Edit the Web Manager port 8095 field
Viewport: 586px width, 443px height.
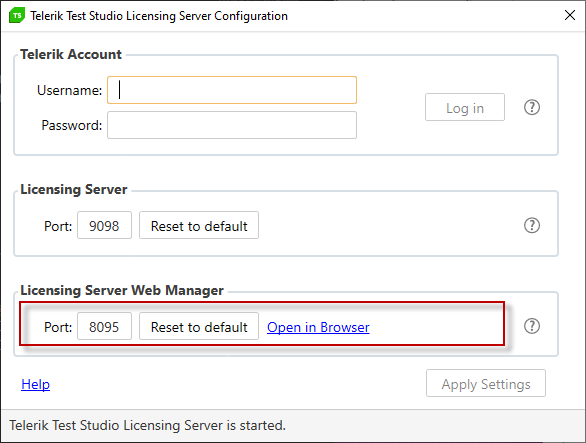104,326
